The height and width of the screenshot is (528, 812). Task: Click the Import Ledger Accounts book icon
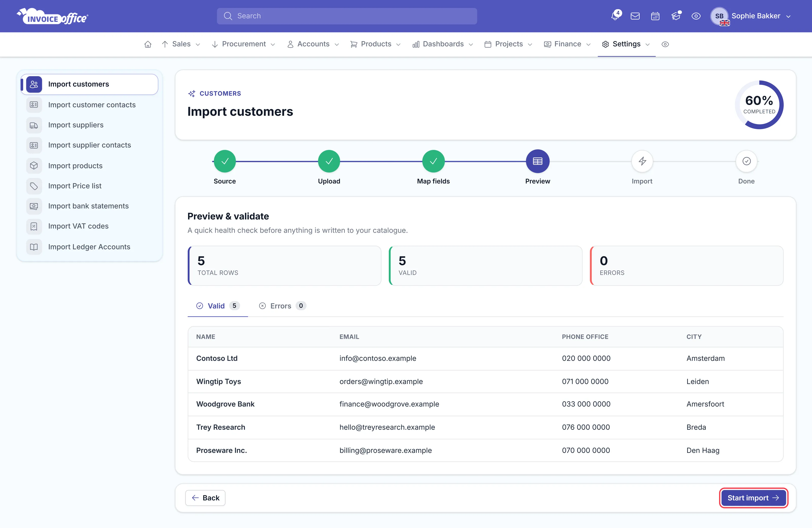[x=34, y=247]
